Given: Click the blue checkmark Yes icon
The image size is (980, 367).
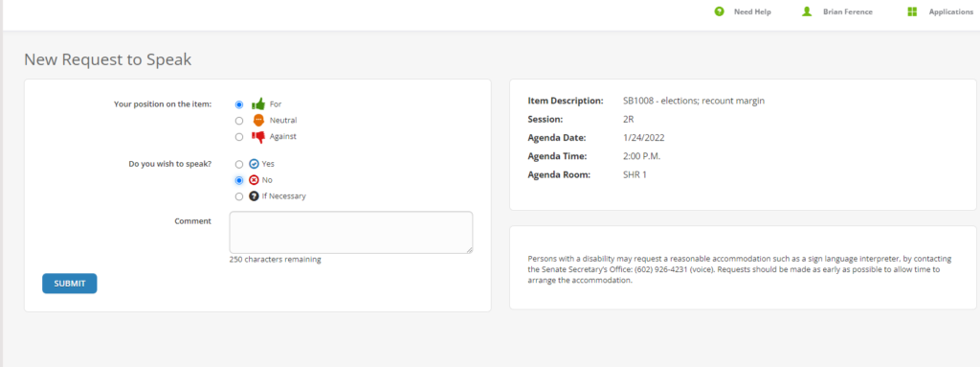Looking at the screenshot, I should click(254, 164).
